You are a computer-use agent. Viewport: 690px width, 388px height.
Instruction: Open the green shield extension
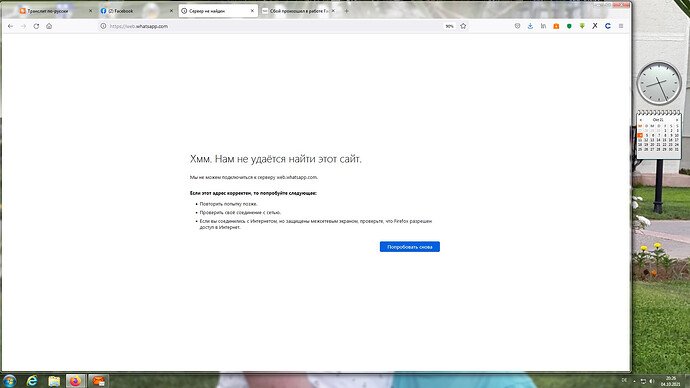[569, 26]
